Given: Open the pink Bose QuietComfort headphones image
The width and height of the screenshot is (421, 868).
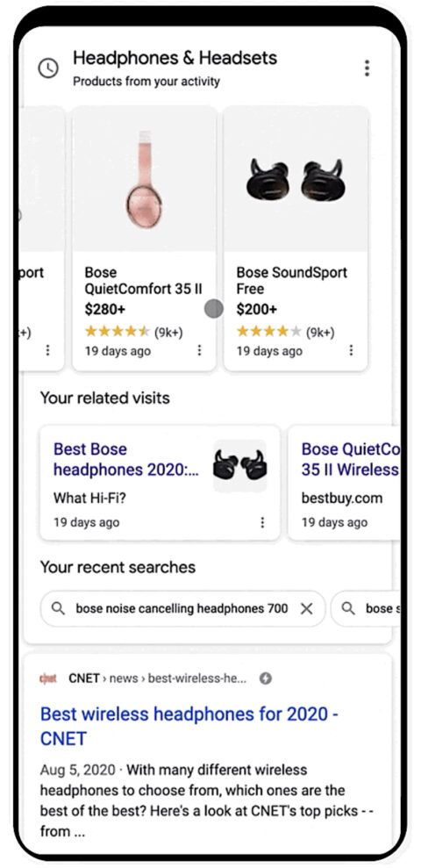Looking at the screenshot, I should [145, 179].
